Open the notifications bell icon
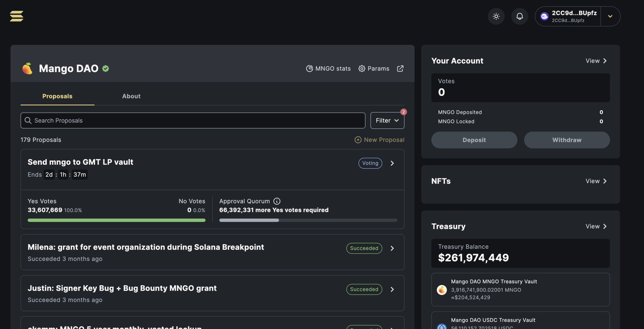Screen dimensions: 644x329 click(520, 16)
